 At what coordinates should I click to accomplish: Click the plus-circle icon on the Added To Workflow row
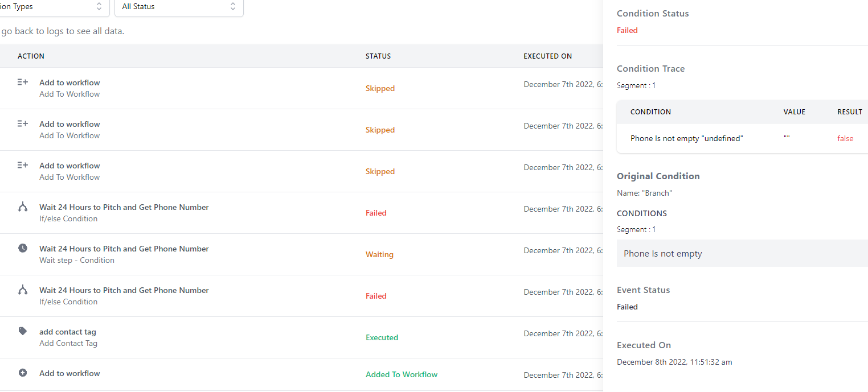pyautogui.click(x=23, y=373)
